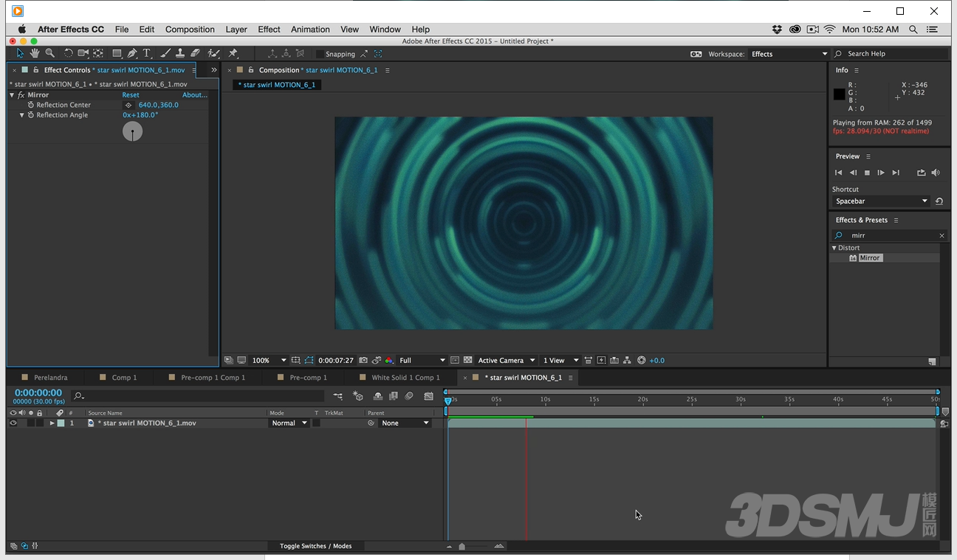Click the layer 1 label color swatch

61,423
